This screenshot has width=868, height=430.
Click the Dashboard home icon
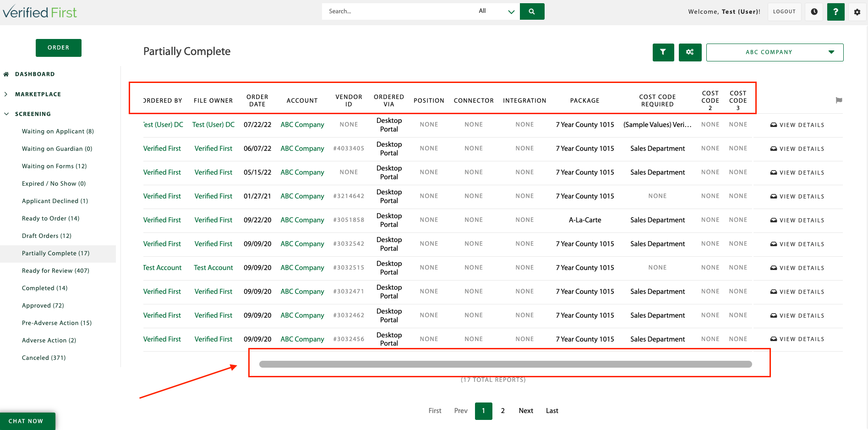coord(6,74)
